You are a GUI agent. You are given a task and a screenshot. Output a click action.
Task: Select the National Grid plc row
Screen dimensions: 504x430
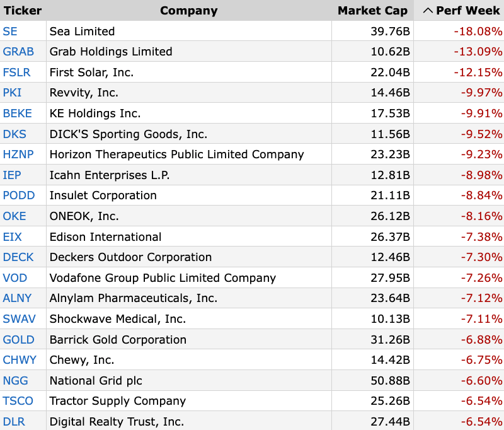[x=252, y=380]
